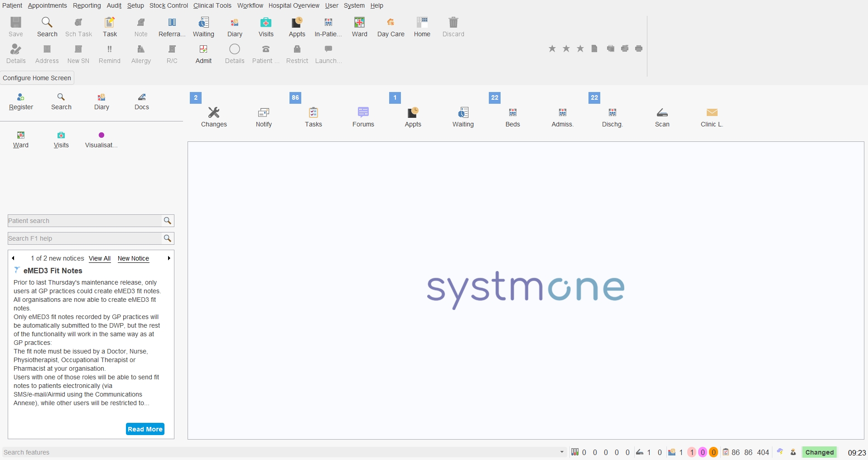Viewport: 868px width, 460px height.
Task: Open the Beds icon
Action: pyautogui.click(x=513, y=117)
